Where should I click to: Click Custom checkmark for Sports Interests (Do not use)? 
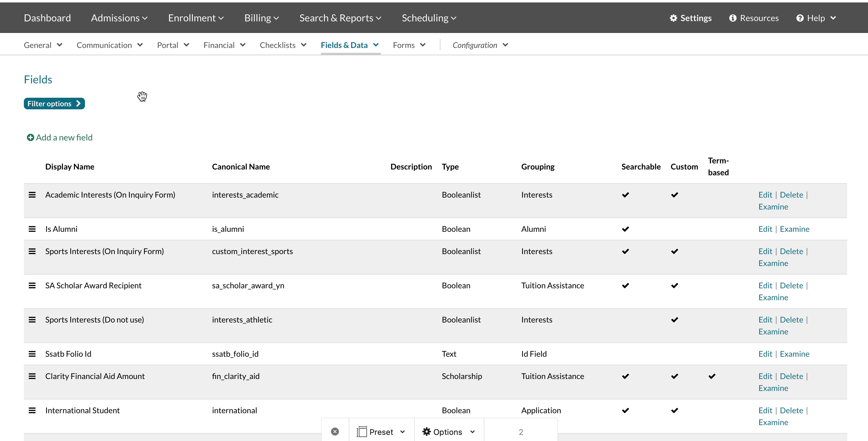point(674,319)
